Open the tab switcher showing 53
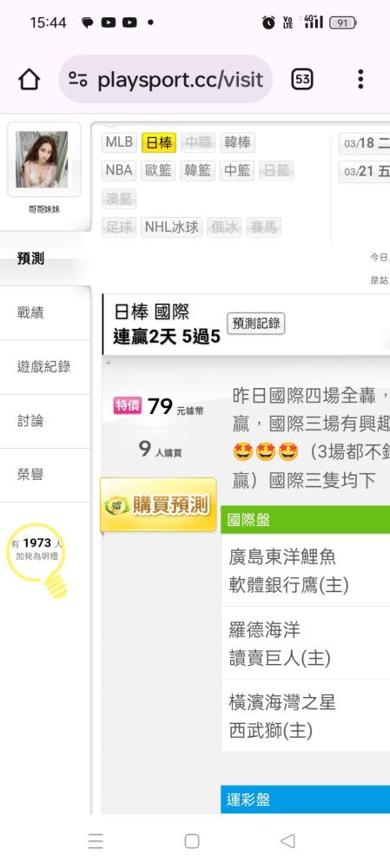The image size is (390, 868). tap(302, 80)
